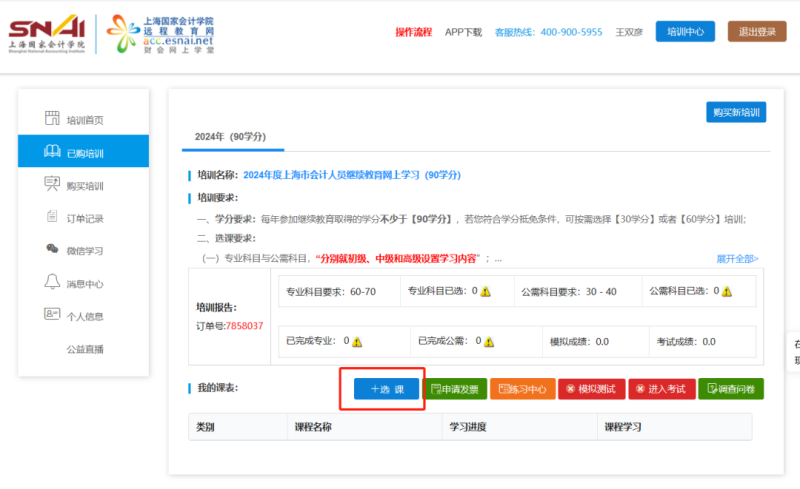Click the 退出登录 button
The width and height of the screenshot is (800, 489).
[757, 32]
